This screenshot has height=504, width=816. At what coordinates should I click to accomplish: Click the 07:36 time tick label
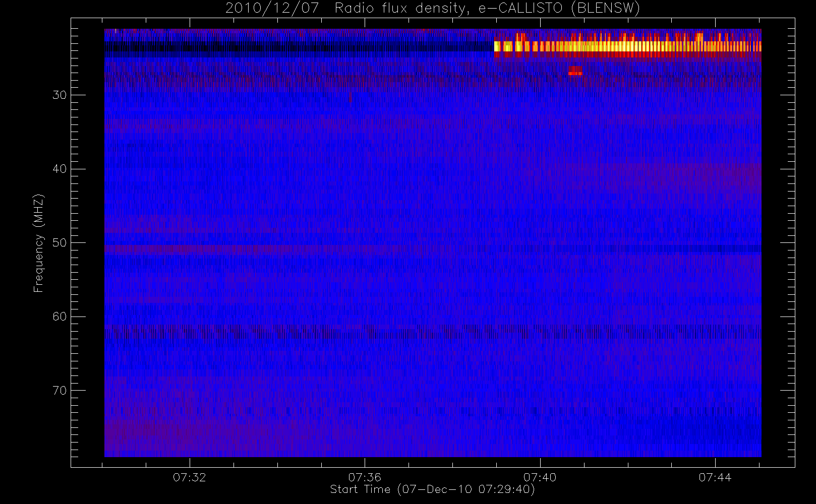pyautogui.click(x=365, y=477)
